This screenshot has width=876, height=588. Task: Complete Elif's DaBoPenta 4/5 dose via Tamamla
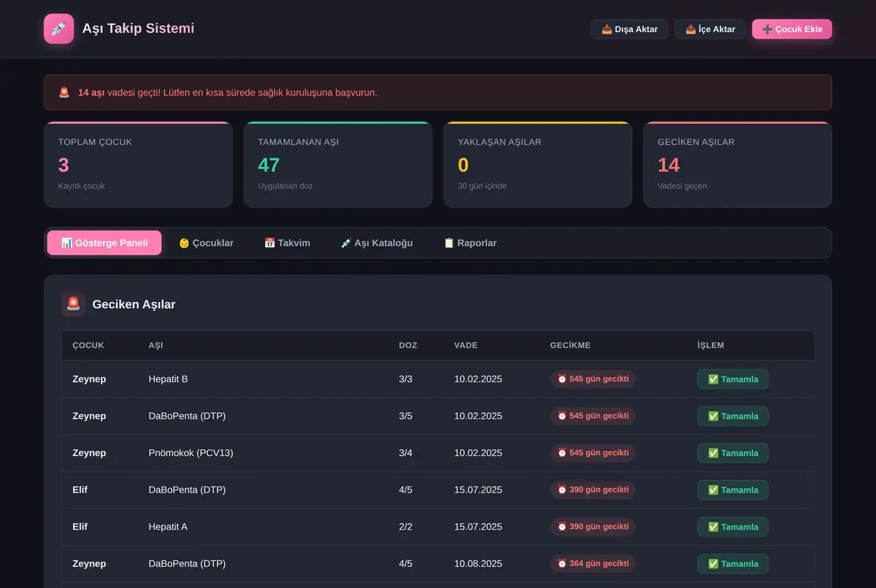click(x=733, y=490)
